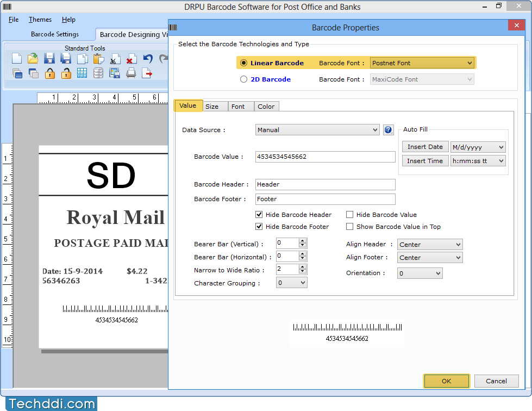Open the database batch icon
The width and height of the screenshot is (532, 411).
pos(98,73)
